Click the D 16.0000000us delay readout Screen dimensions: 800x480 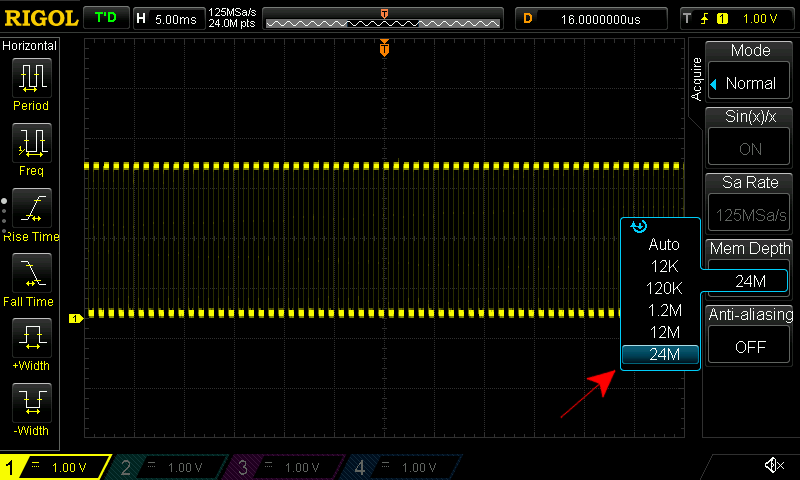point(591,19)
